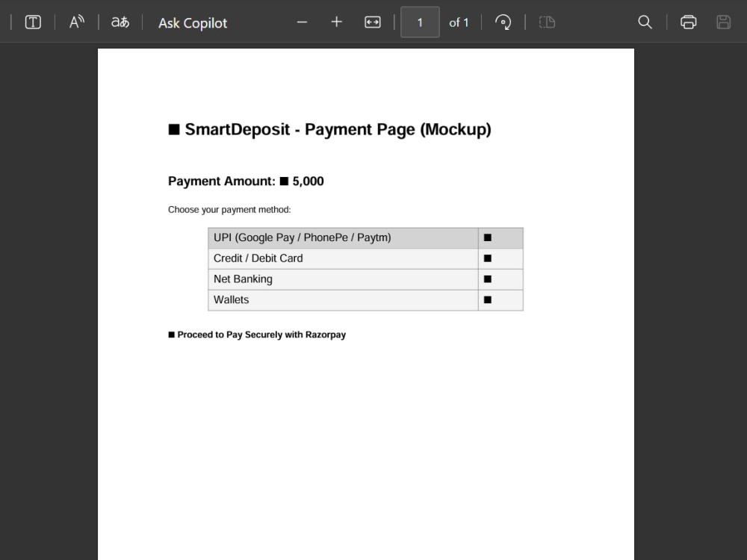Open Ask Copilot
Screen dimensions: 747x560
[x=193, y=23]
